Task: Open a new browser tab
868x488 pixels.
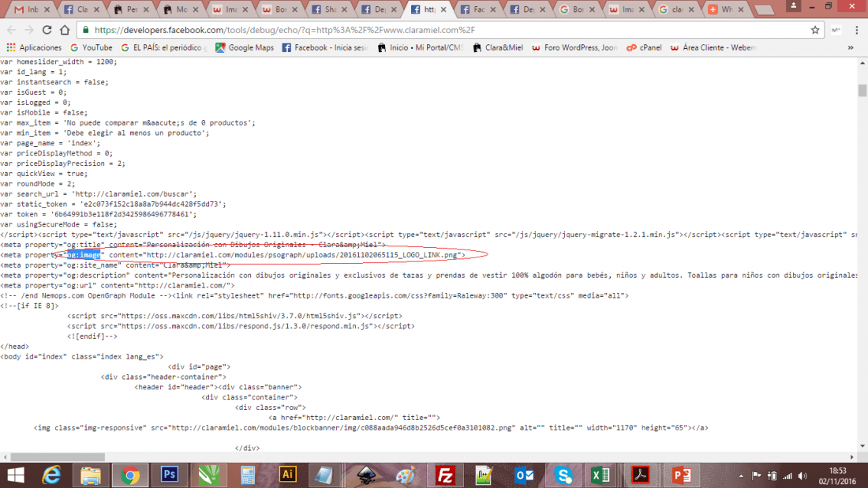Action: tap(765, 10)
